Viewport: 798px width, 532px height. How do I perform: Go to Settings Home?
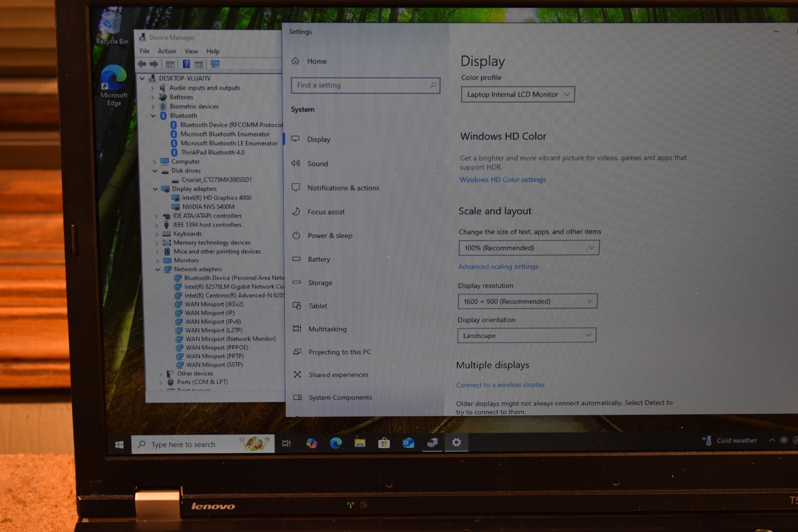[317, 61]
